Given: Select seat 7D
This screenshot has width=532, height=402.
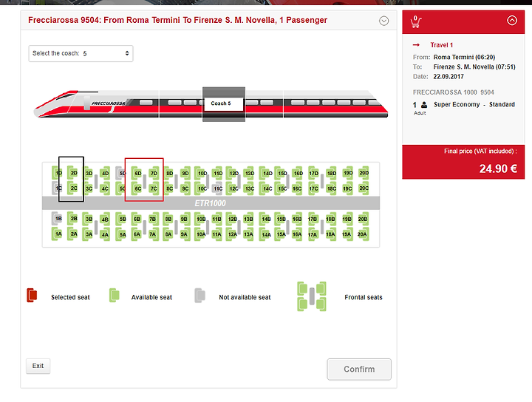Looking at the screenshot, I should point(154,173).
